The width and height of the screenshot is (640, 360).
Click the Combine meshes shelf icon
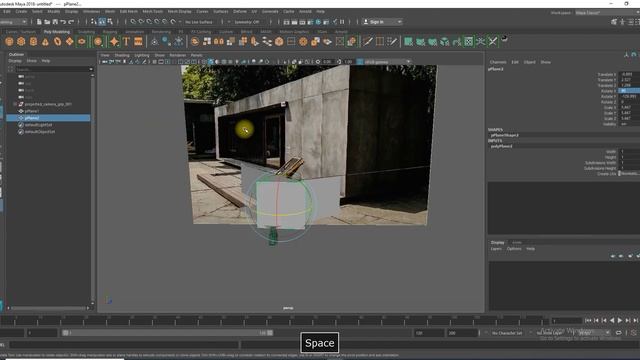pyautogui.click(x=195, y=41)
